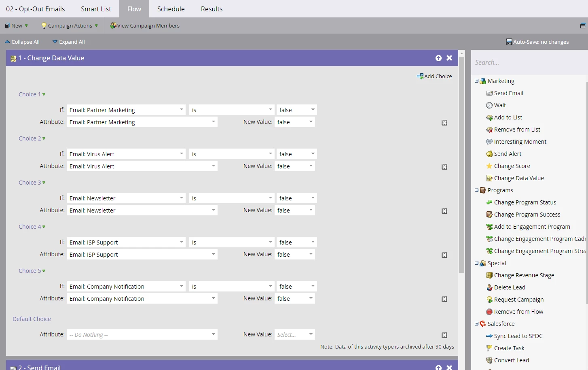Click the flow actions Search field
The width and height of the screenshot is (588, 370).
529,62
